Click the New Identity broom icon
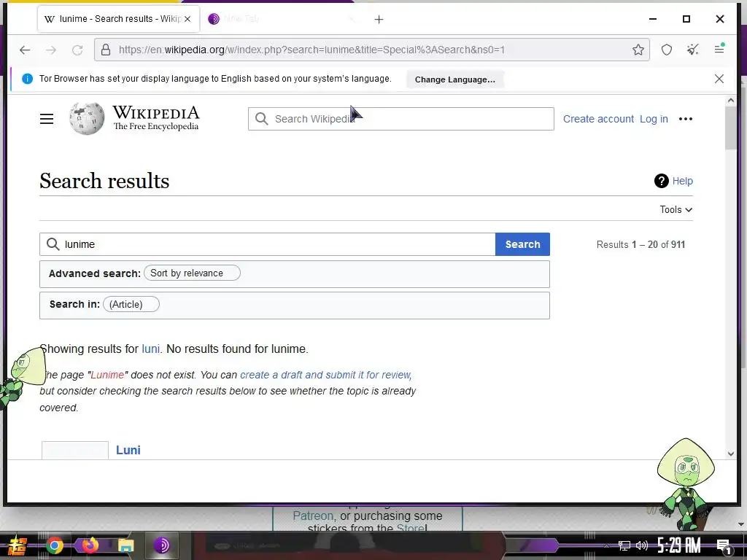Screen dimensions: 747x560 pos(693,49)
